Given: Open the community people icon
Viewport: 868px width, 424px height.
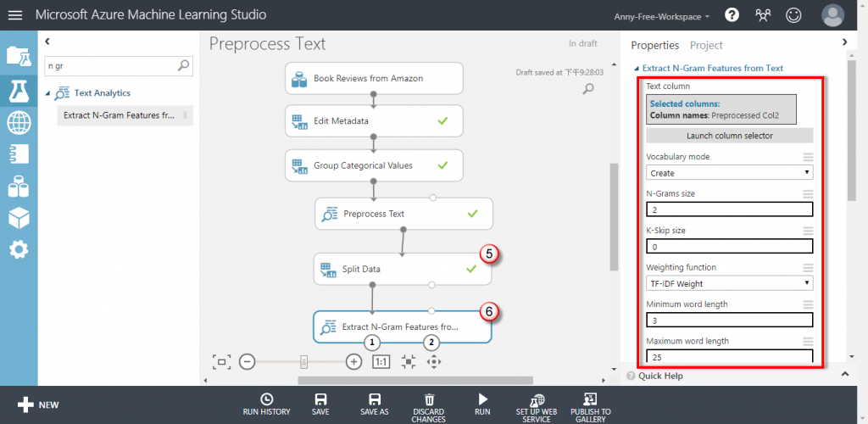Looking at the screenshot, I should (763, 15).
